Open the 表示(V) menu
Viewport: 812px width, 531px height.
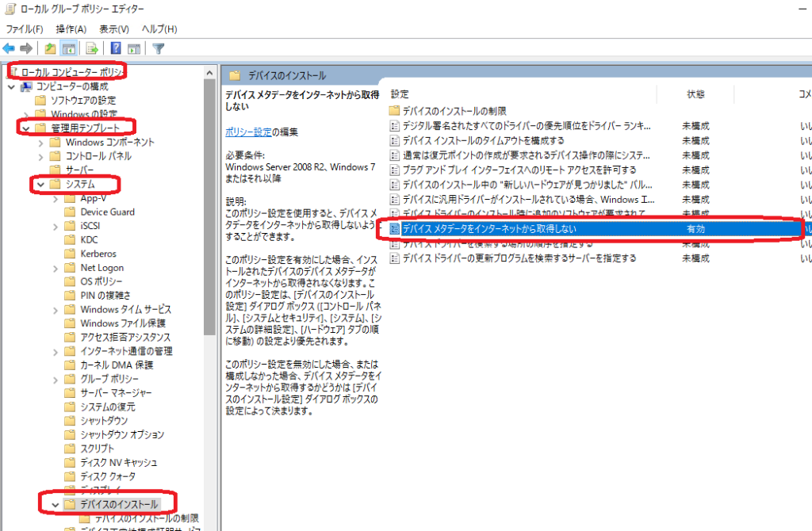114,29
